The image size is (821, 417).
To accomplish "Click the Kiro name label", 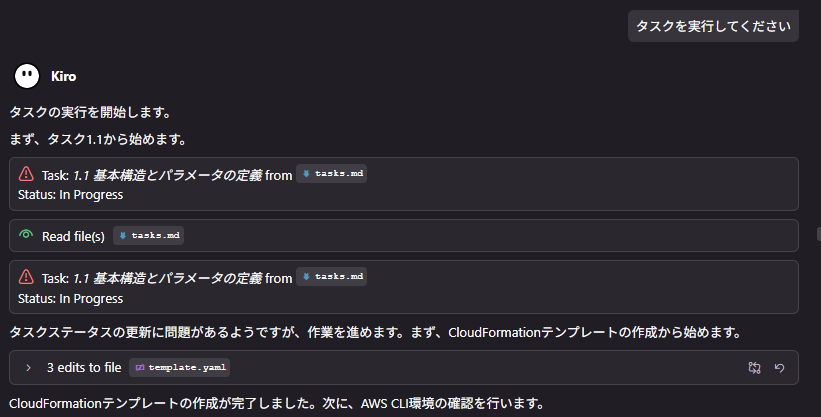I will 64,76.
